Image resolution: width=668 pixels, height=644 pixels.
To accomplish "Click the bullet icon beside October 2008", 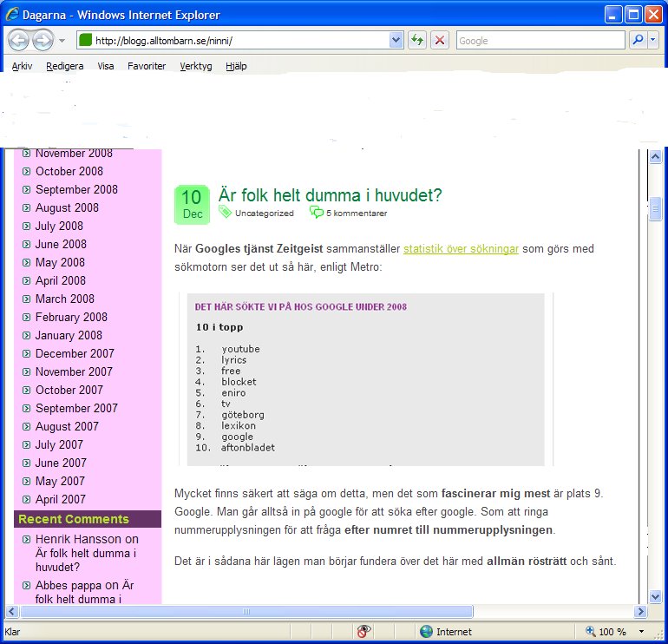I will [26, 171].
